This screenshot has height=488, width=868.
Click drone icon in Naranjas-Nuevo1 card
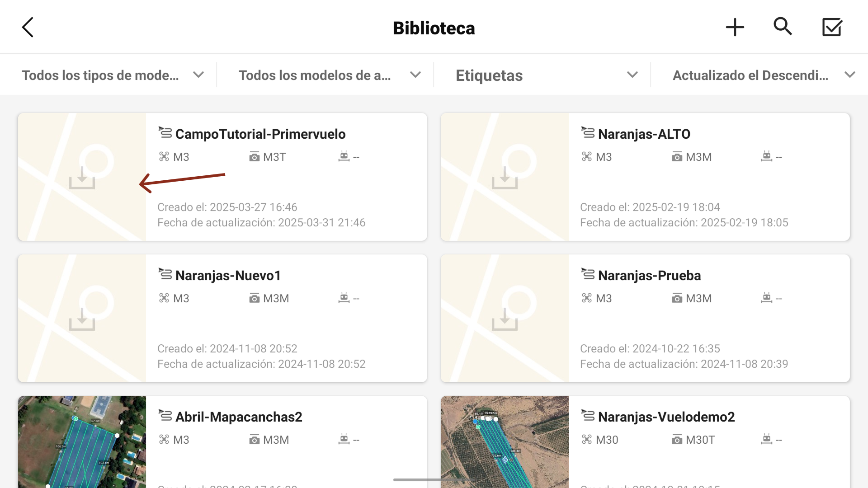164,298
